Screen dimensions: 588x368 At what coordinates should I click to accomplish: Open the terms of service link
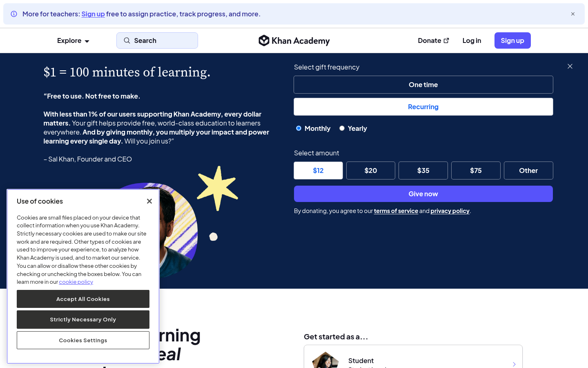click(x=396, y=211)
